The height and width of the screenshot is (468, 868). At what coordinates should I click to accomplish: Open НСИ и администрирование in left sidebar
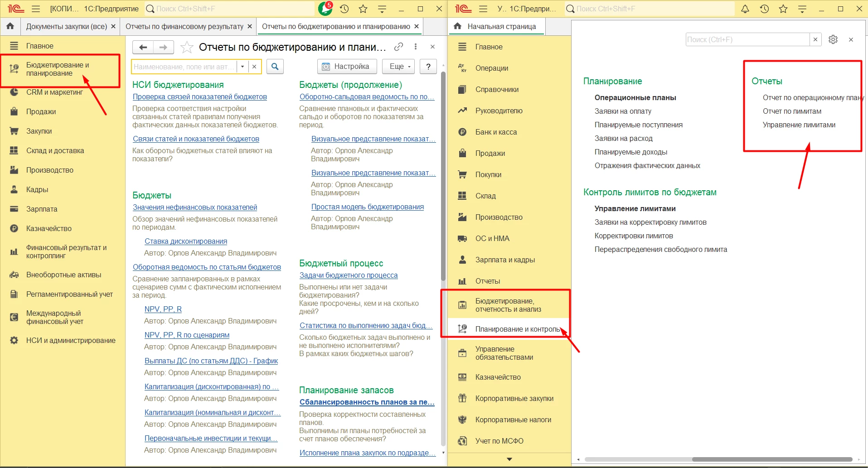click(x=63, y=340)
